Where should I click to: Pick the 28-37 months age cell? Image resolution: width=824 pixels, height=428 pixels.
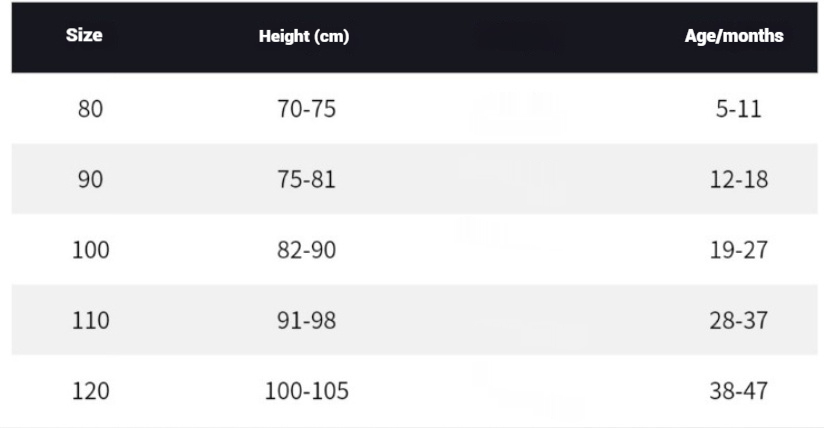point(738,320)
